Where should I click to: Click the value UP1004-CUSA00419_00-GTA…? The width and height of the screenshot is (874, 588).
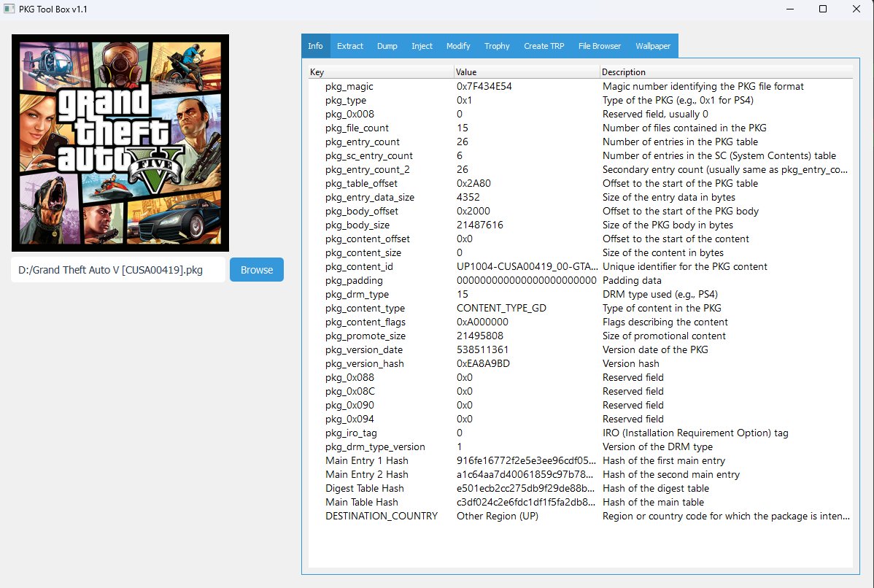527,266
